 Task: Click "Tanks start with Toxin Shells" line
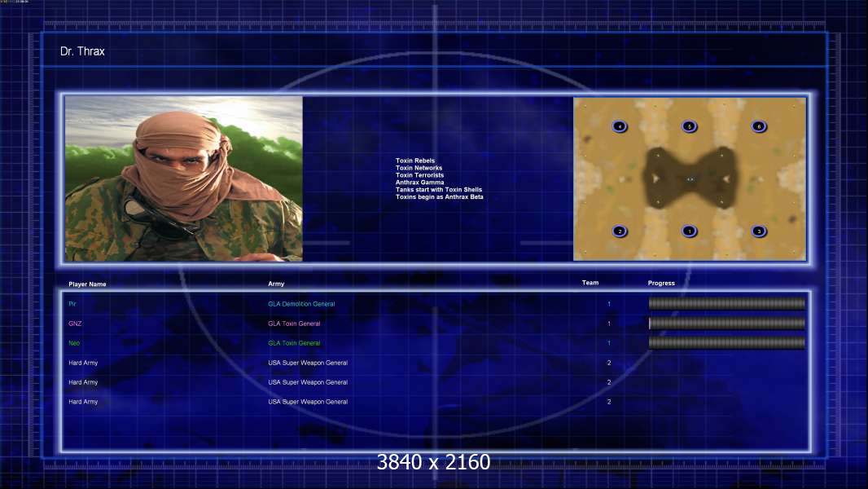point(439,189)
